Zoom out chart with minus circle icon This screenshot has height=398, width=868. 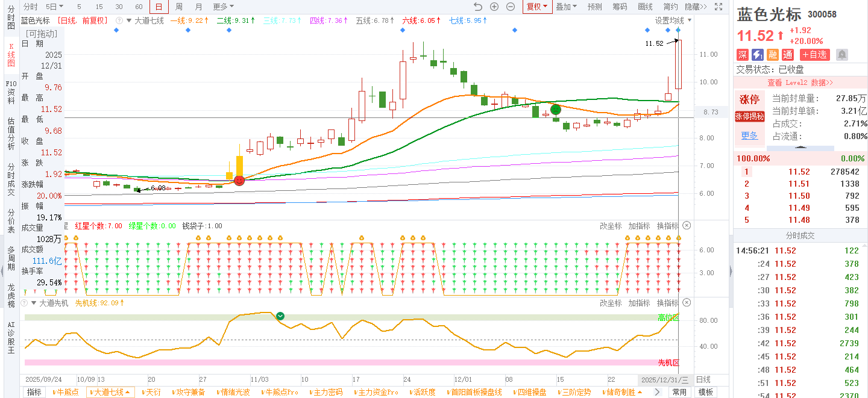tap(511, 7)
